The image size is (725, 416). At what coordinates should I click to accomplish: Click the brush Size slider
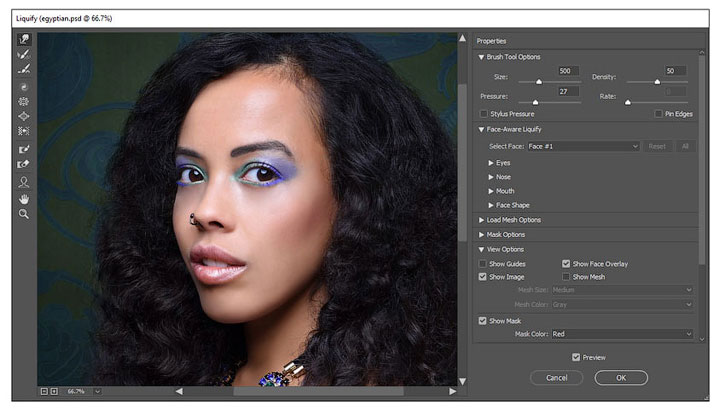click(539, 82)
